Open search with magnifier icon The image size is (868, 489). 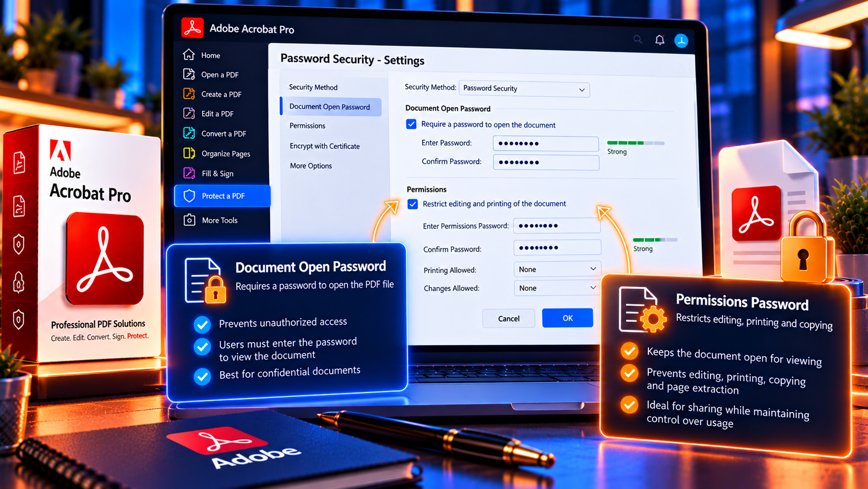pyautogui.click(x=638, y=39)
